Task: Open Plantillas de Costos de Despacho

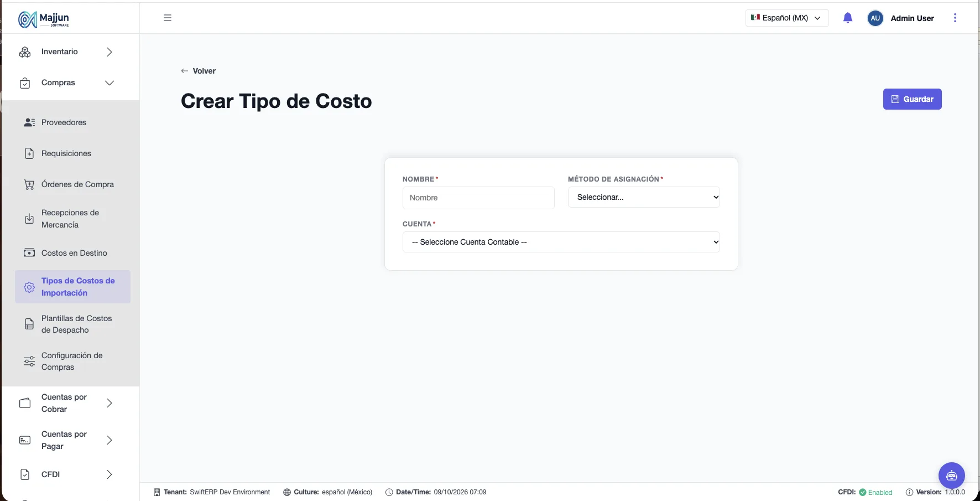Action: [73, 324]
